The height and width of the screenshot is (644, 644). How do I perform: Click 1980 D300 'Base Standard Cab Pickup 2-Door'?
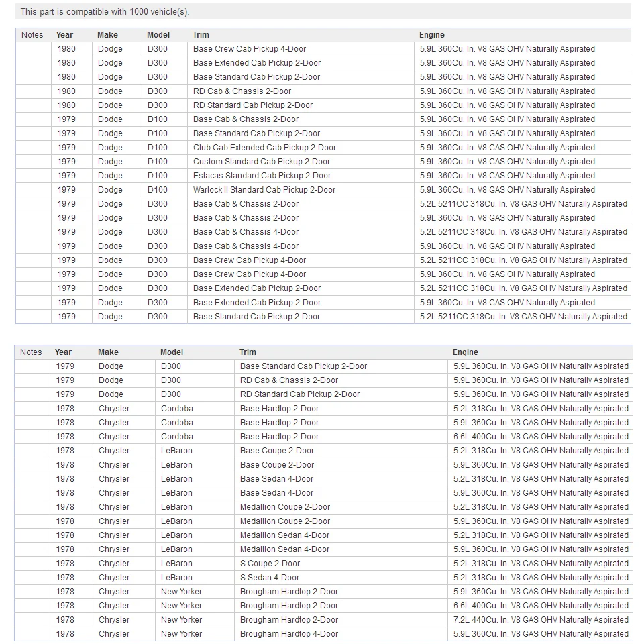(256, 76)
